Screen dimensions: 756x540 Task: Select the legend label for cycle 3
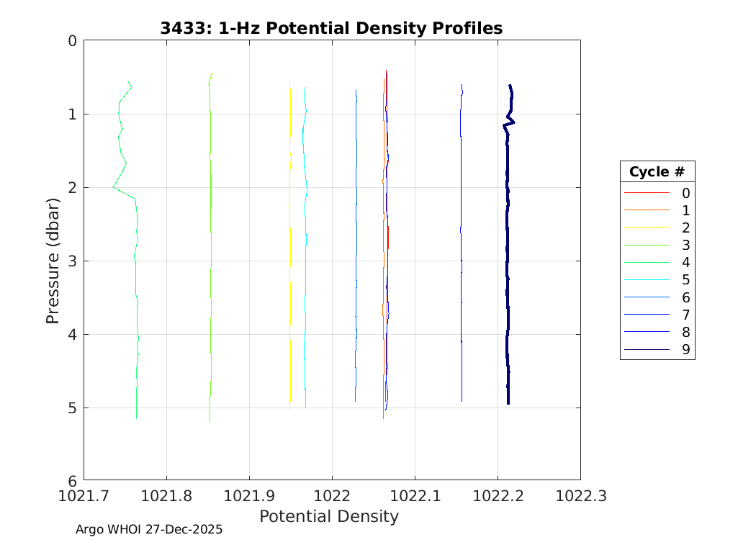(685, 246)
